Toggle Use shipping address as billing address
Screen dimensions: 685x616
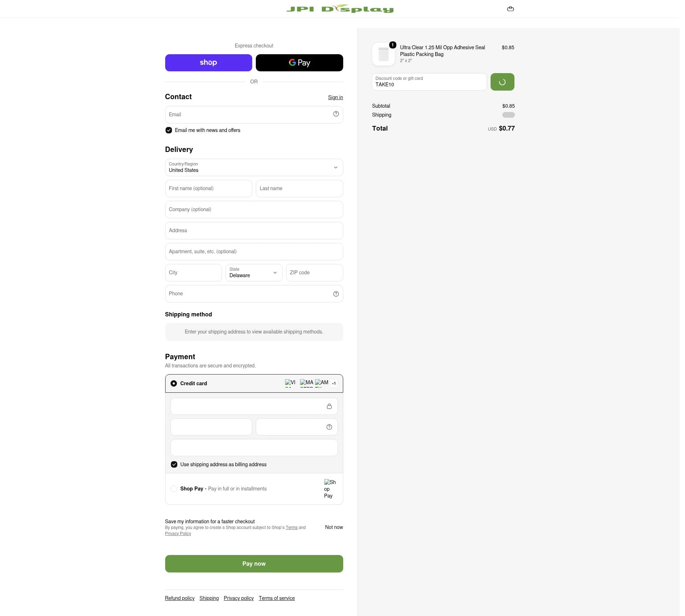(174, 464)
